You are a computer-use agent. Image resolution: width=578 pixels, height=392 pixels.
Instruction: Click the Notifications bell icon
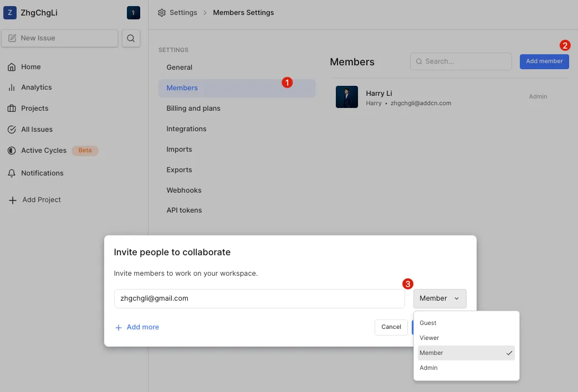tap(12, 173)
